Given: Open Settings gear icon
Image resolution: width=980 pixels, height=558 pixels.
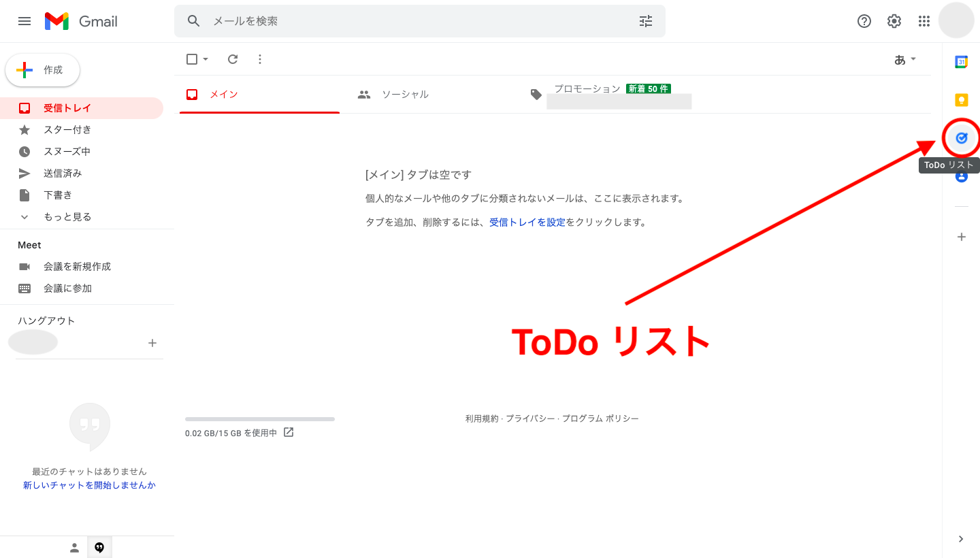Looking at the screenshot, I should [894, 21].
